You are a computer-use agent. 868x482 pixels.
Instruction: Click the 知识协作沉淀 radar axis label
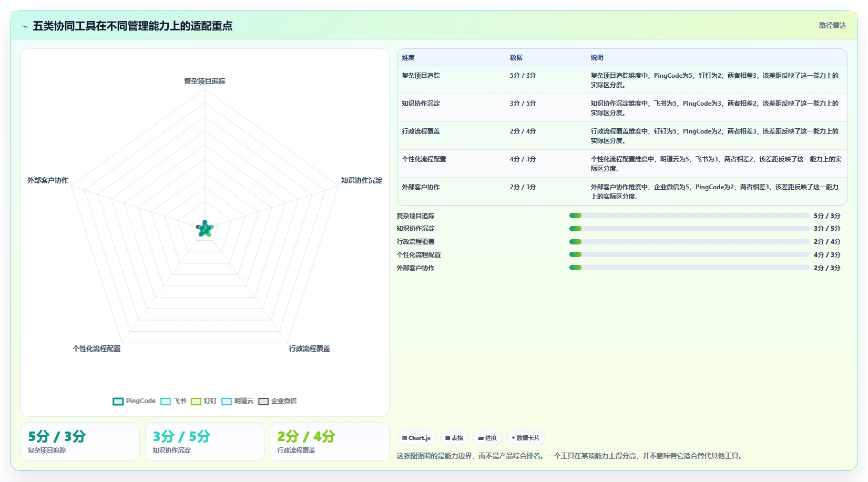[362, 180]
